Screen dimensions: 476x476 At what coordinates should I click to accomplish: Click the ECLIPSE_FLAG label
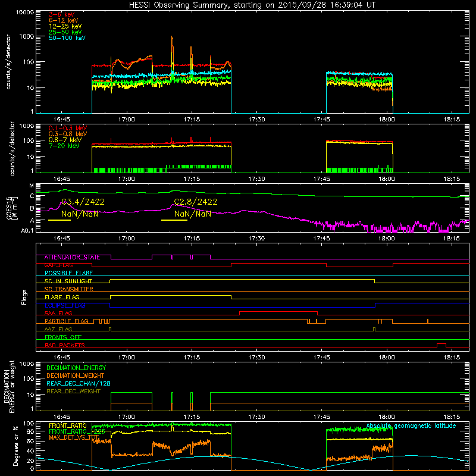click(x=65, y=305)
